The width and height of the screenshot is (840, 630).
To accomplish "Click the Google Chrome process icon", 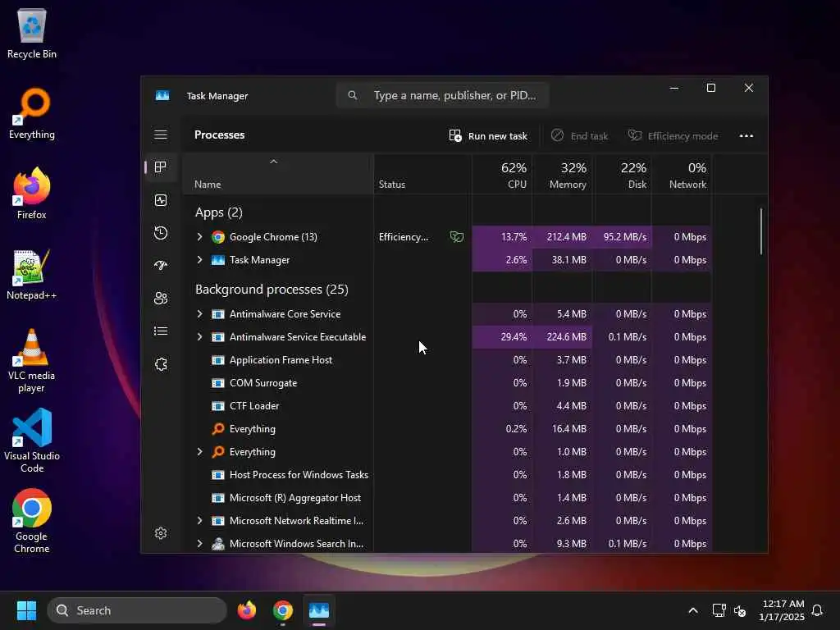I will [218, 237].
